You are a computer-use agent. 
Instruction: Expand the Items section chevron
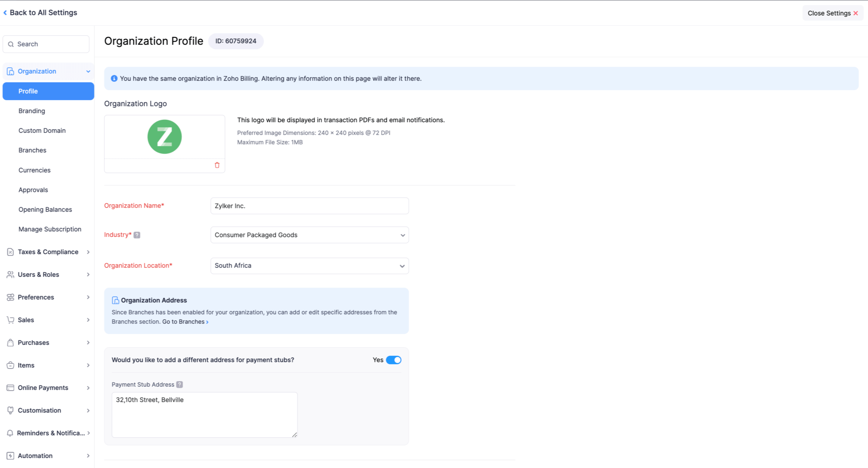88,365
